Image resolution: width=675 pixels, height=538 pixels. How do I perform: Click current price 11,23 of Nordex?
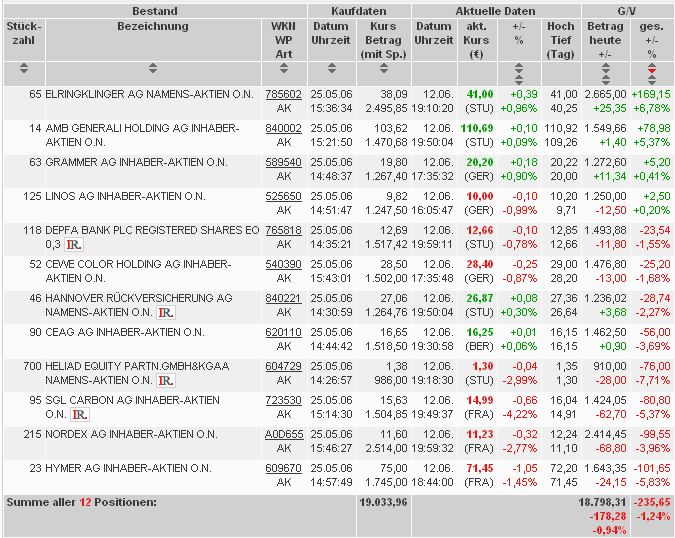click(480, 434)
